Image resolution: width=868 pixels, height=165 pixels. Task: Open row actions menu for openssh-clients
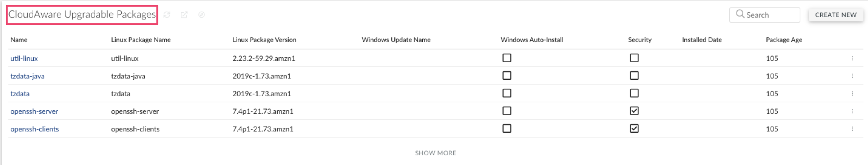tap(852, 129)
